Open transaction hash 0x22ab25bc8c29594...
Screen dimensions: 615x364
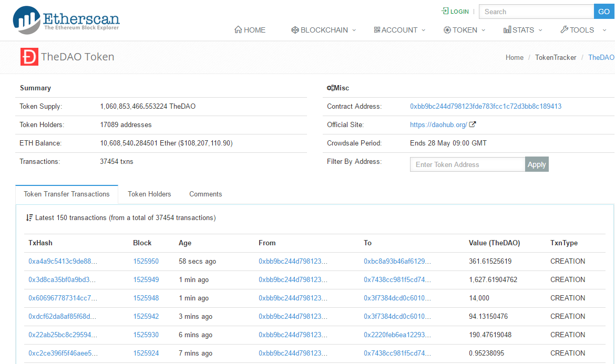click(x=63, y=335)
